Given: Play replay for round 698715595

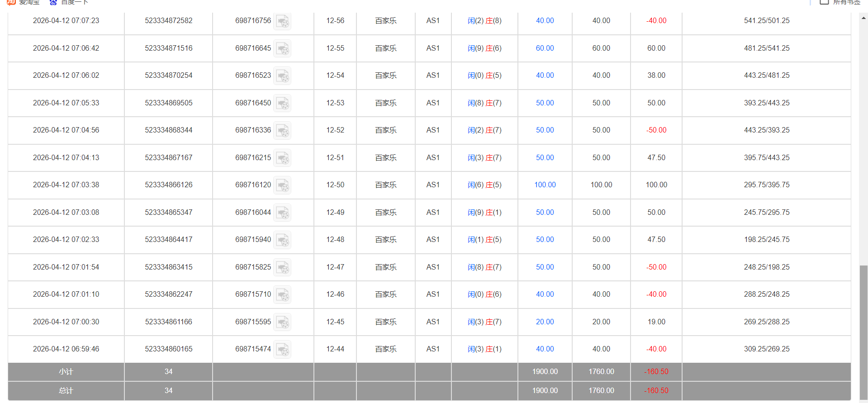Looking at the screenshot, I should click(283, 322).
